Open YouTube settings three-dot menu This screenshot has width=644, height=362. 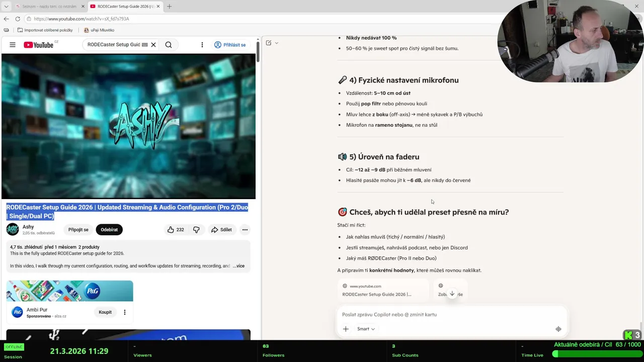pos(202,45)
